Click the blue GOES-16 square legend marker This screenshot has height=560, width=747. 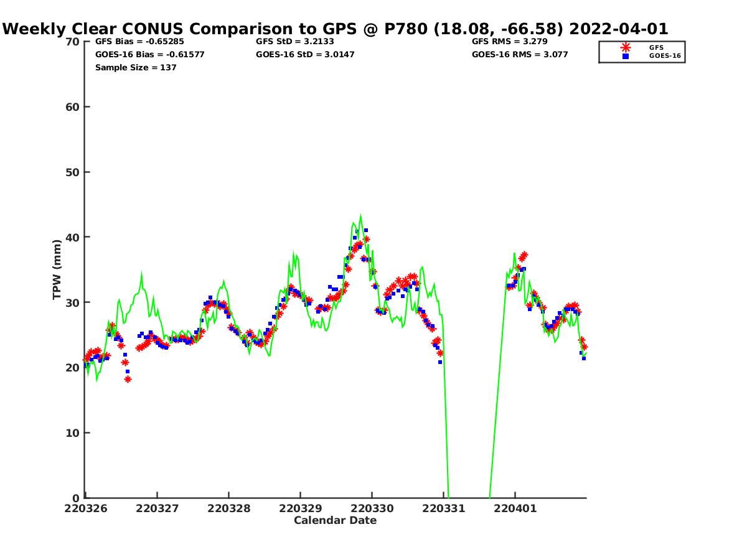[626, 56]
